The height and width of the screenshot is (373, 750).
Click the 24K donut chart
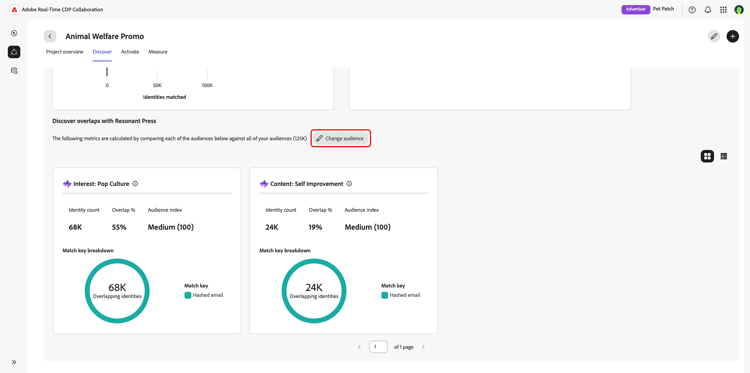point(314,291)
